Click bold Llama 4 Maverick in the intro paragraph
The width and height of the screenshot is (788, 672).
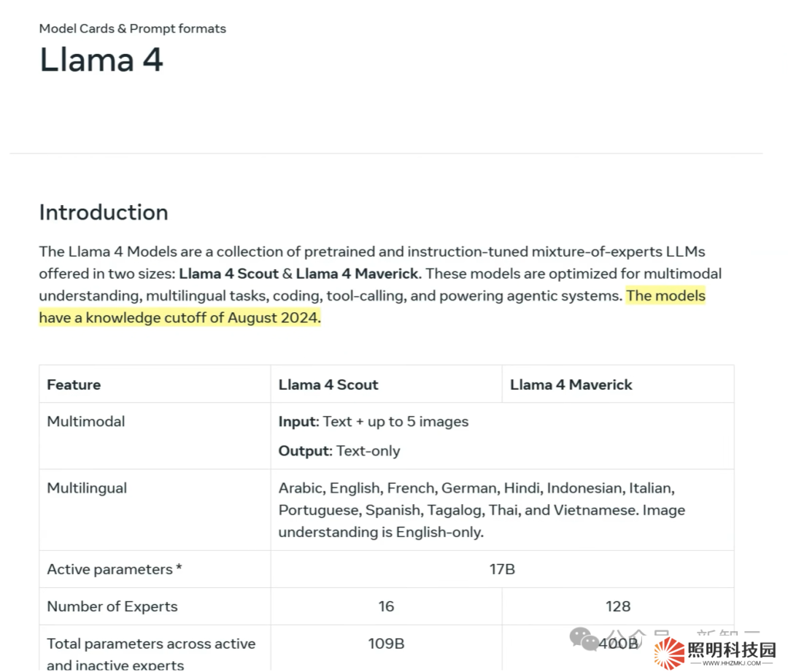[x=357, y=274]
